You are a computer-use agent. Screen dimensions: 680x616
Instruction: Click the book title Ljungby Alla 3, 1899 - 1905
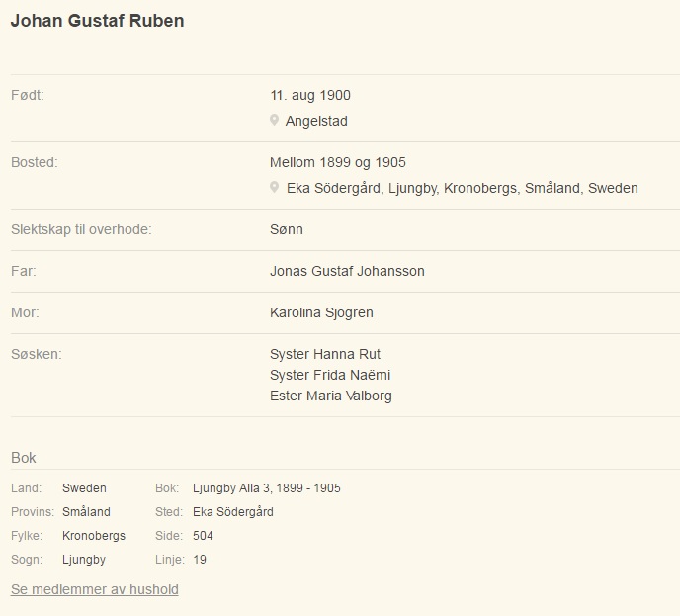tap(267, 488)
